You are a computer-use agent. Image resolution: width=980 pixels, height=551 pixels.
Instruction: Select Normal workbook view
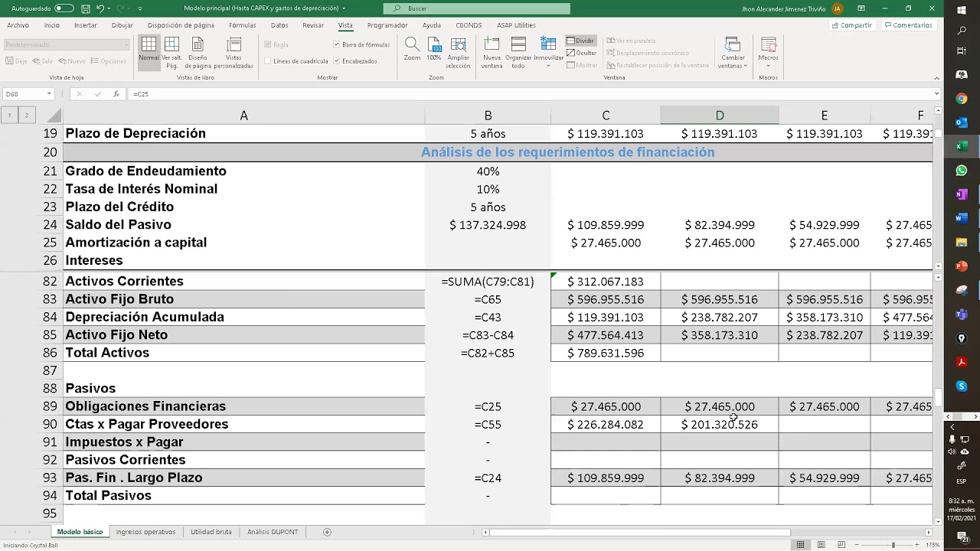pyautogui.click(x=149, y=52)
